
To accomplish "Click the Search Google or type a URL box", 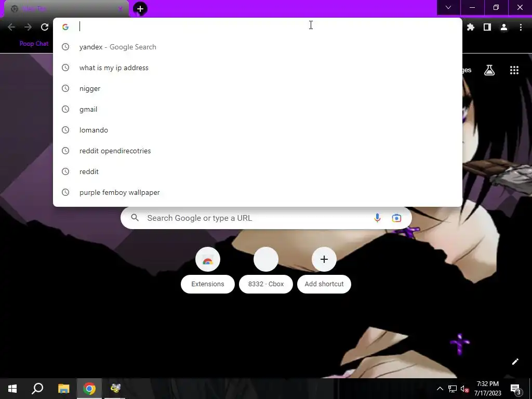I will [266, 218].
